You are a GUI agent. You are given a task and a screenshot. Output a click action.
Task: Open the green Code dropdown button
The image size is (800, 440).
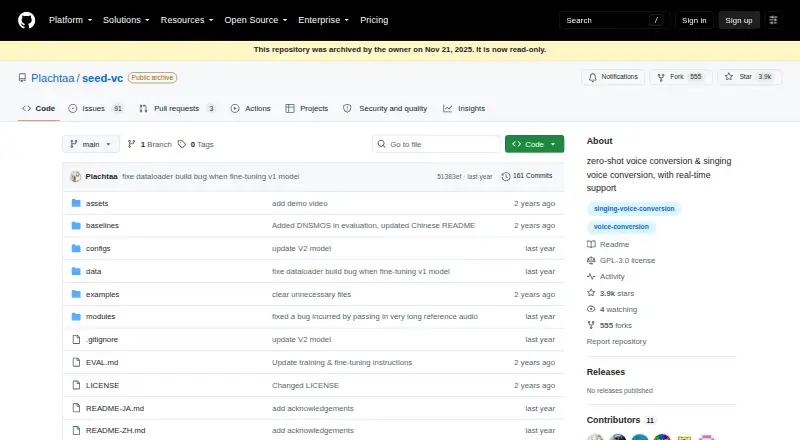(534, 144)
